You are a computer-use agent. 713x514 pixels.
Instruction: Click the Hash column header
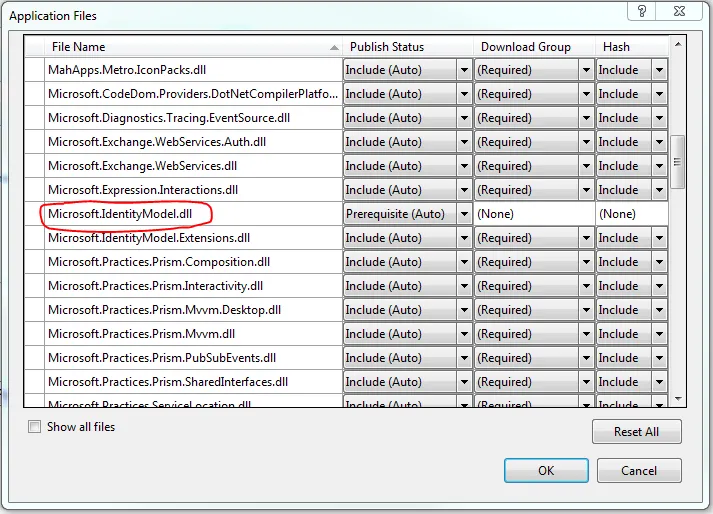[x=632, y=46]
